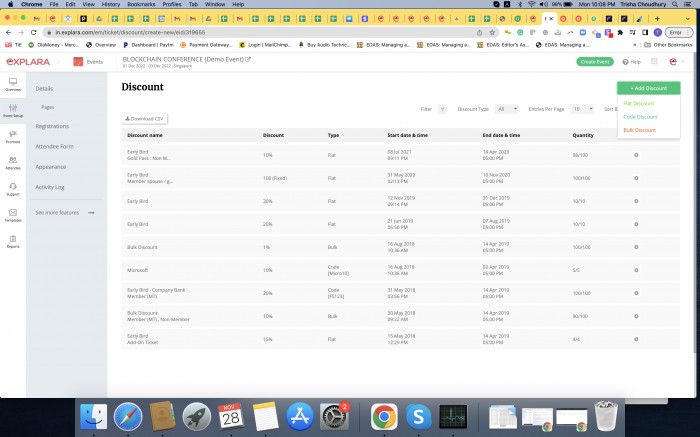Open the Templates envelope icon

[13, 215]
